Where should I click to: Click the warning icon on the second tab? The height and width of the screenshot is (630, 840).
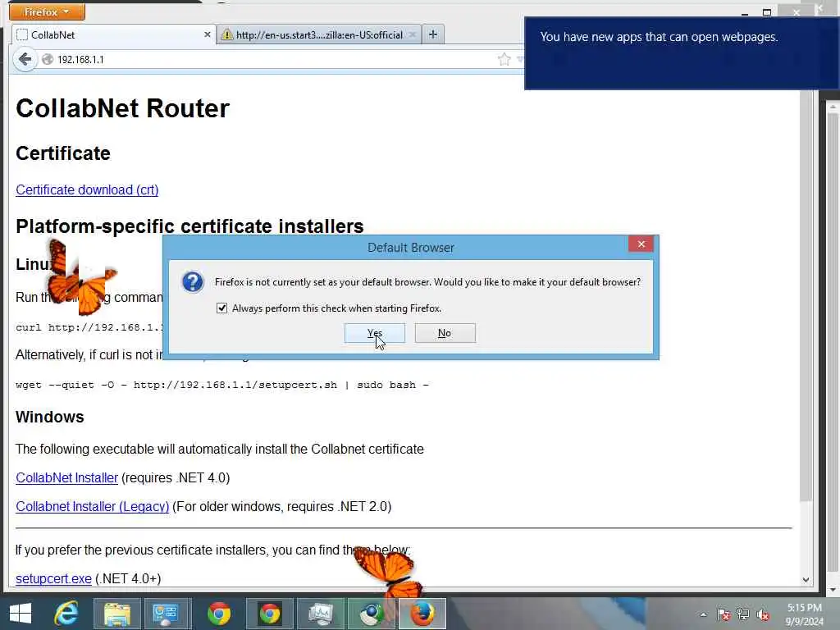pyautogui.click(x=227, y=34)
